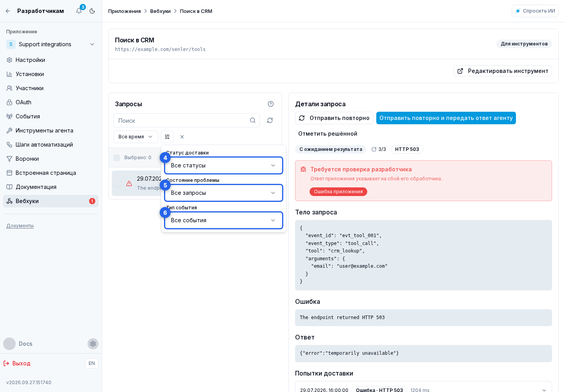Viewport: 565px width, 392px height.
Task: Open settings gear next to Docs
Action: 93,344
